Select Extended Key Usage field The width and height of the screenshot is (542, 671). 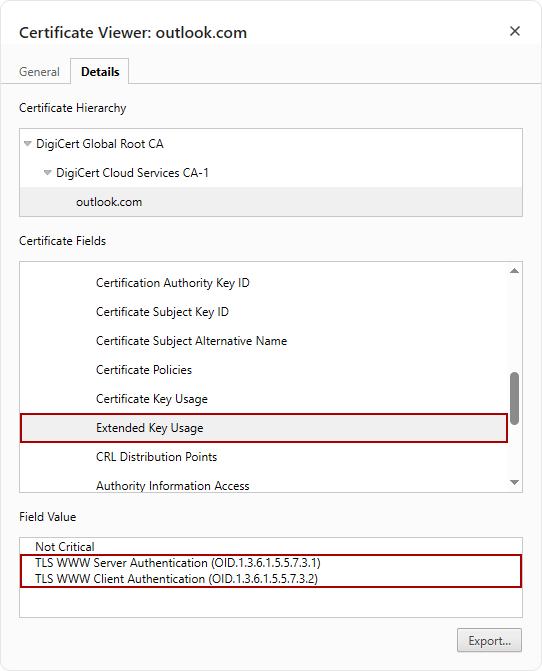point(264,428)
